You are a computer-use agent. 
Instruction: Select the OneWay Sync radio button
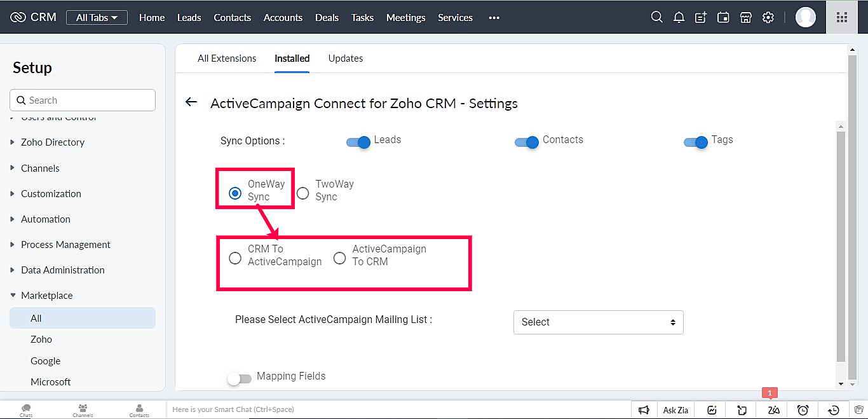pyautogui.click(x=235, y=193)
